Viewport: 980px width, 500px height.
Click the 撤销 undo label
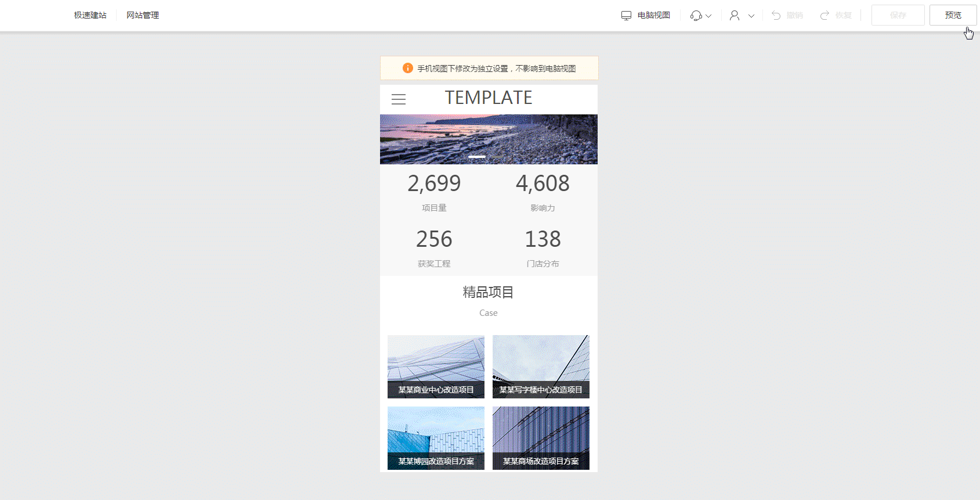(x=795, y=15)
